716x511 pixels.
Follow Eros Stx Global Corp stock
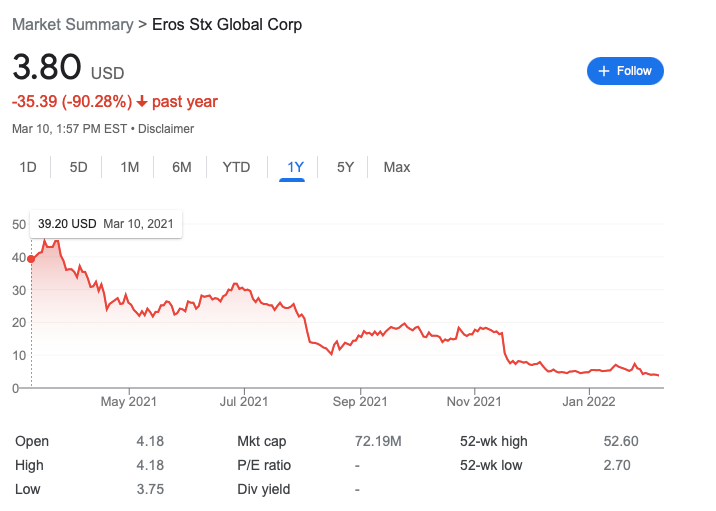pyautogui.click(x=625, y=71)
